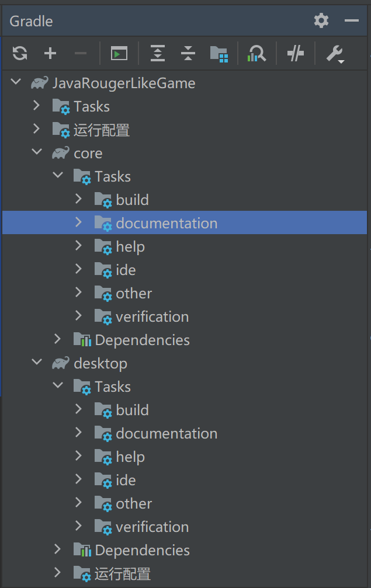Click Analyze Dependencies magnifier icon
The width and height of the screenshot is (371, 588).
coord(256,54)
